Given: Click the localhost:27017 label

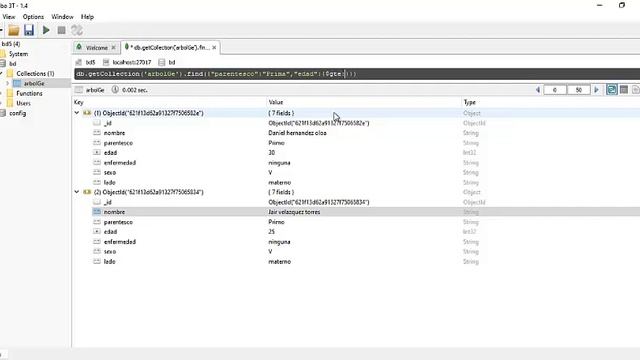Looking at the screenshot, I should (x=132, y=62).
